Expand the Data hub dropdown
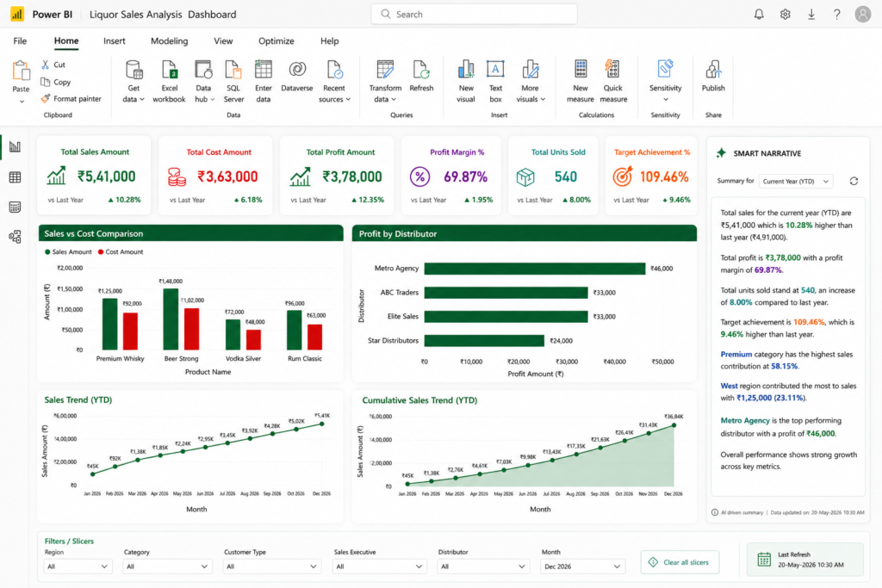The width and height of the screenshot is (882, 588). tap(212, 100)
